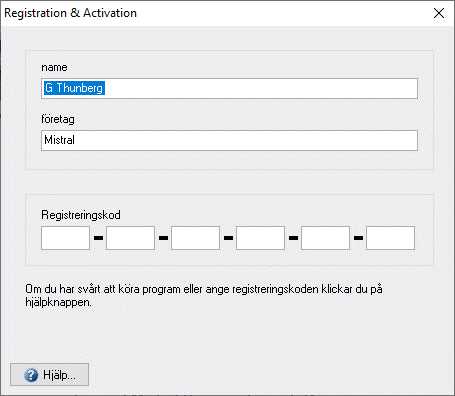455x396 pixels.
Task: Place cursor after Mistral text
Action: pyautogui.click(x=75, y=140)
